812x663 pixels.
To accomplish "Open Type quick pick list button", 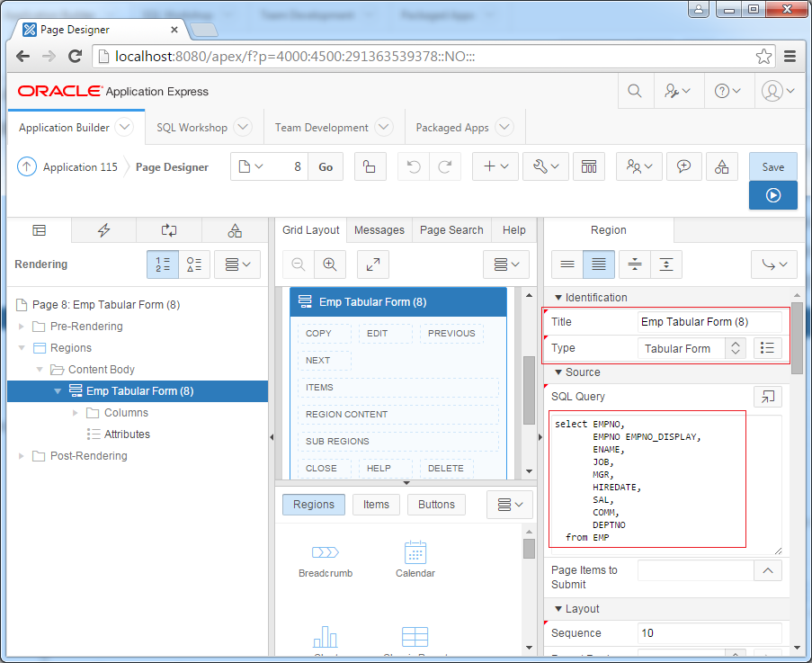I will (x=767, y=349).
